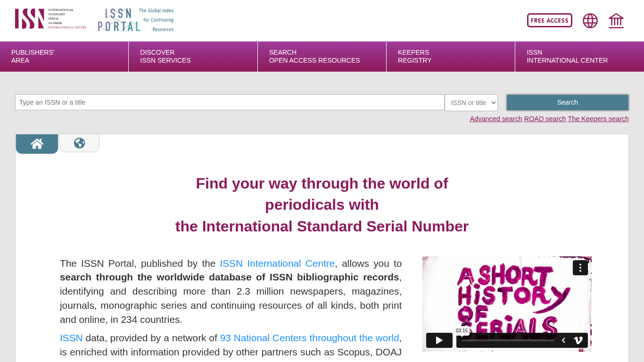
Task: Click the ISSN International Centre logo
Action: pos(50,19)
